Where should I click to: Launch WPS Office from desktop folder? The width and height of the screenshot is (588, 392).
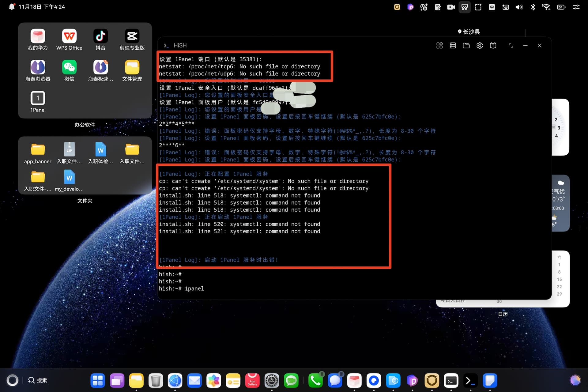(x=69, y=36)
